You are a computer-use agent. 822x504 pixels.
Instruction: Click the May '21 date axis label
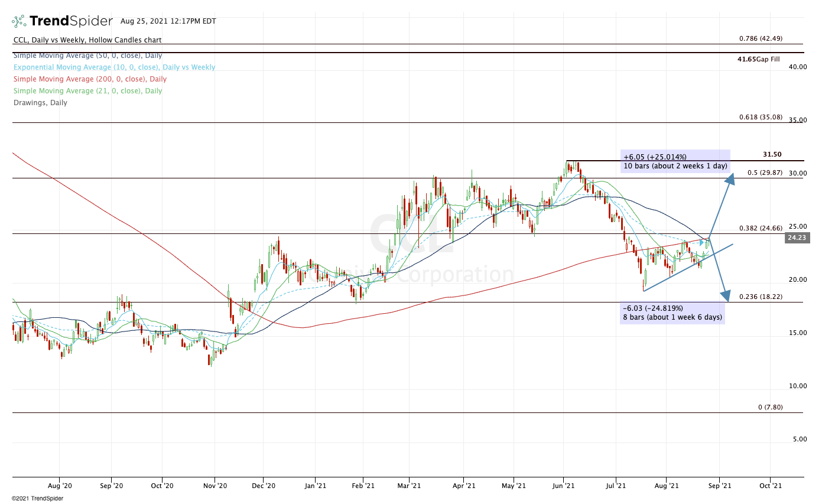[514, 486]
